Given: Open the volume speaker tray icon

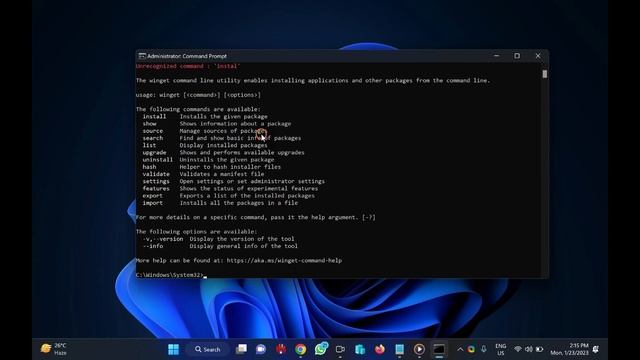Looking at the screenshot, I should click(x=529, y=349).
